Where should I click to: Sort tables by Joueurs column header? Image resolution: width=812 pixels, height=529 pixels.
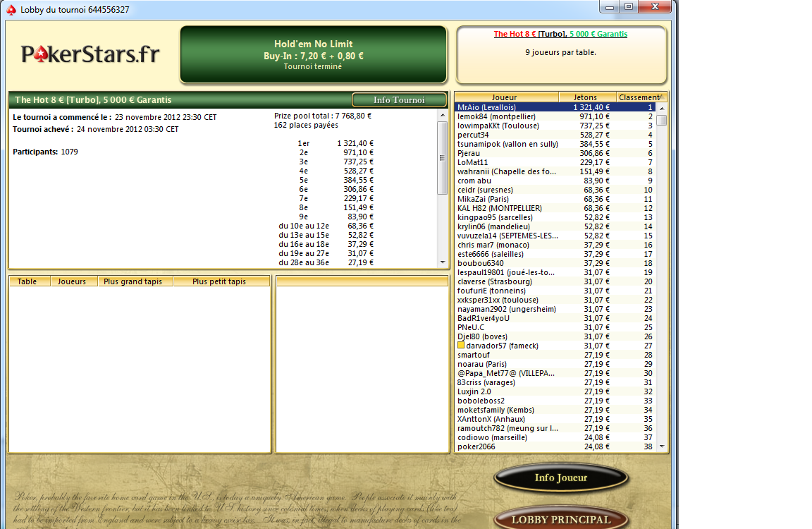pos(74,281)
